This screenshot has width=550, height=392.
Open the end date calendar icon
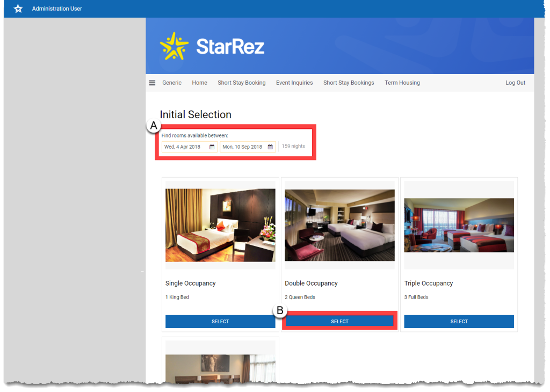(x=270, y=147)
